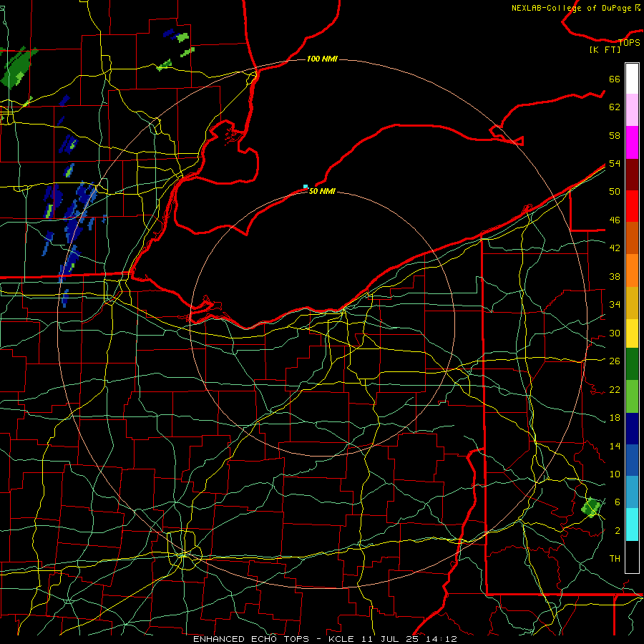Click the 34 legend value

coord(615,304)
